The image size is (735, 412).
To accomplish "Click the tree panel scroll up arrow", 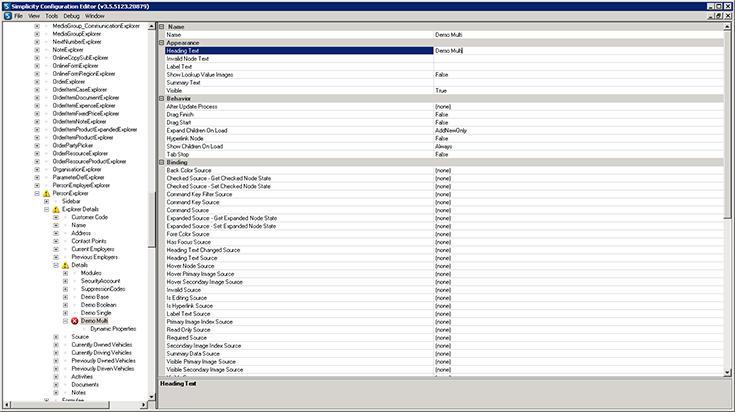I will coord(151,27).
